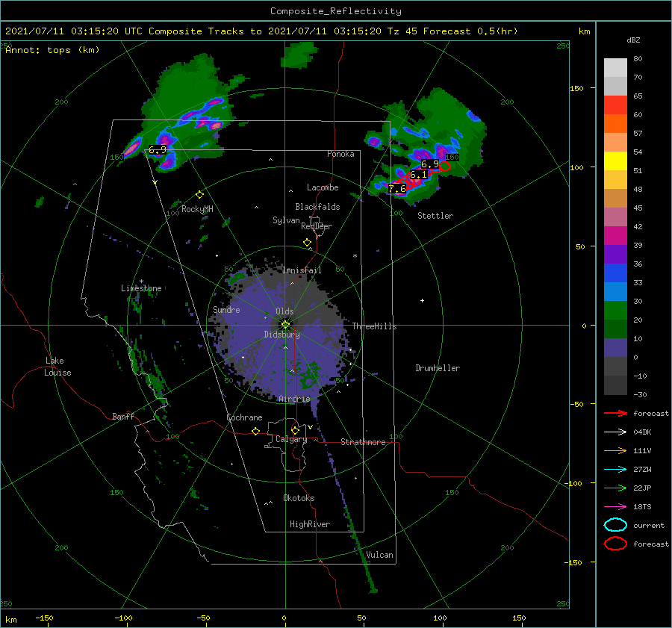
Task: Click the HighRiver town label
Action: tap(310, 524)
